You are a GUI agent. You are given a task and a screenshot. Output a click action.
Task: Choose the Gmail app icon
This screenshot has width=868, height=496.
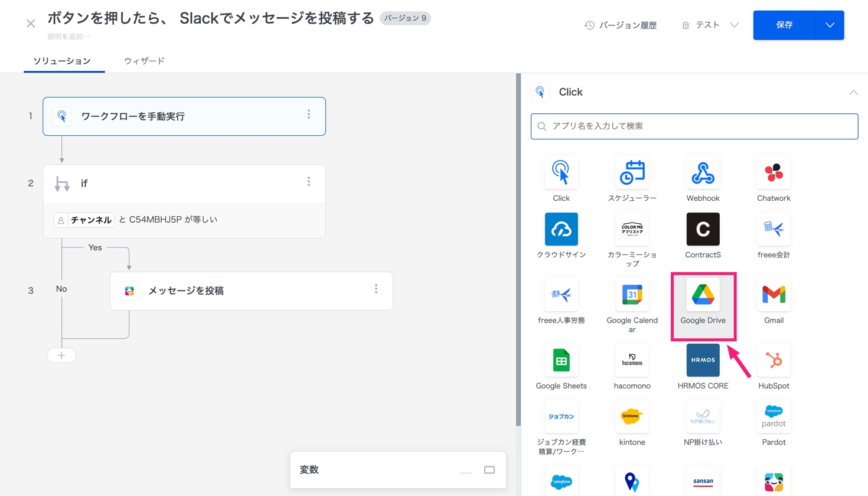774,295
